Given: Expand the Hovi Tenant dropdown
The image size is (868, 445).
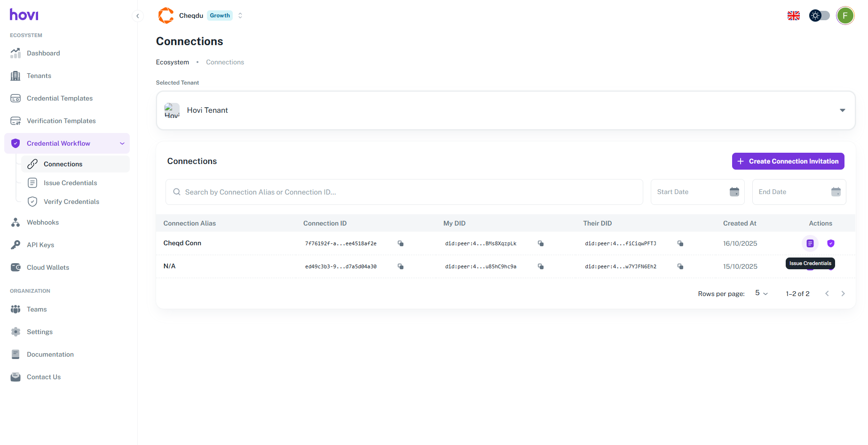Looking at the screenshot, I should pos(842,110).
